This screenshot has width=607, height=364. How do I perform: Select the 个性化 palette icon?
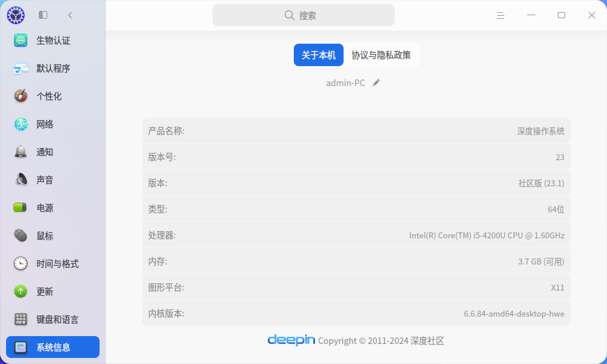pos(21,96)
